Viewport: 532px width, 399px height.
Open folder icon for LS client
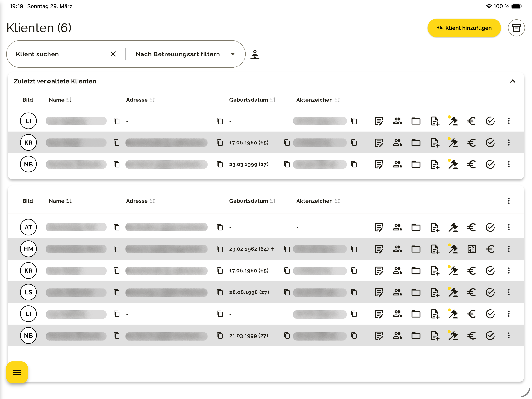coord(416,292)
